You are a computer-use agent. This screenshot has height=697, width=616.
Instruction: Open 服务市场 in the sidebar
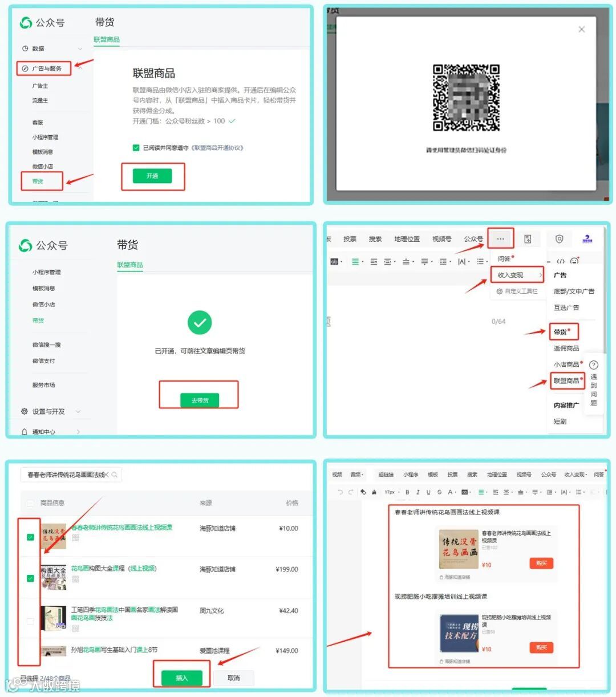pyautogui.click(x=44, y=385)
